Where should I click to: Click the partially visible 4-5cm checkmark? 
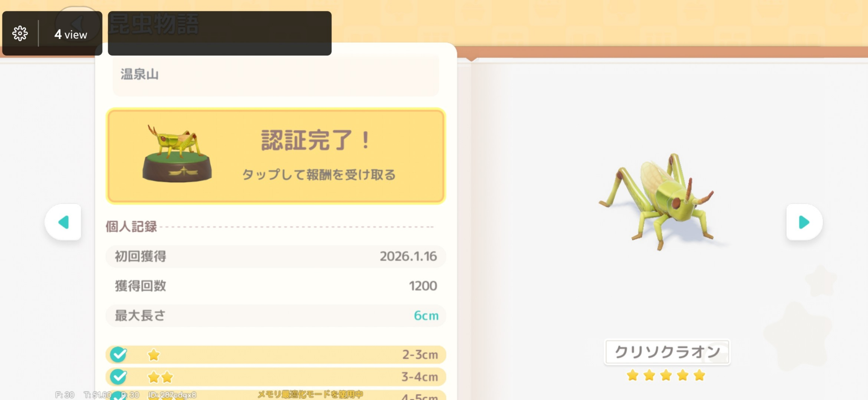pos(119,396)
